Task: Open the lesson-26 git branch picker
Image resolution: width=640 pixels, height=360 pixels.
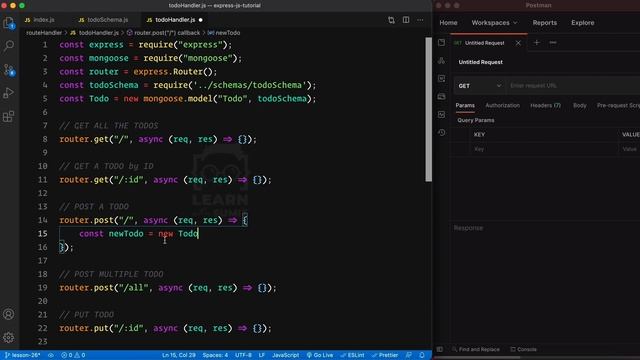Action: click(x=22, y=355)
